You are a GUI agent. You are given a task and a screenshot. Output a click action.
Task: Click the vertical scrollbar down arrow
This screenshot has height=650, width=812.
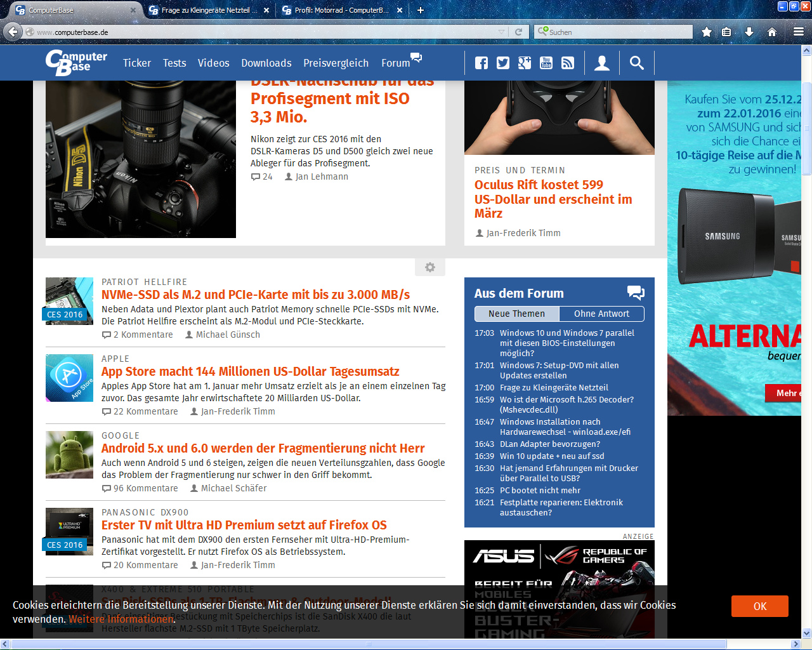[x=807, y=633]
